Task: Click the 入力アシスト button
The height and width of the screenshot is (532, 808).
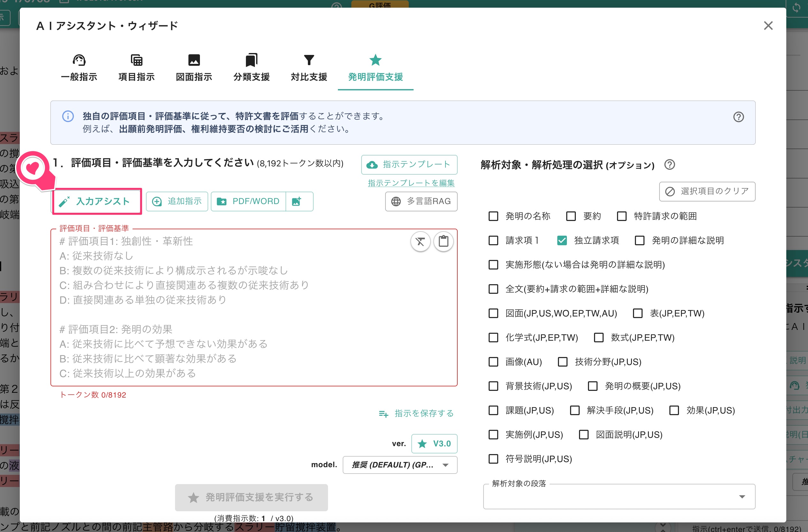Action: point(97,201)
